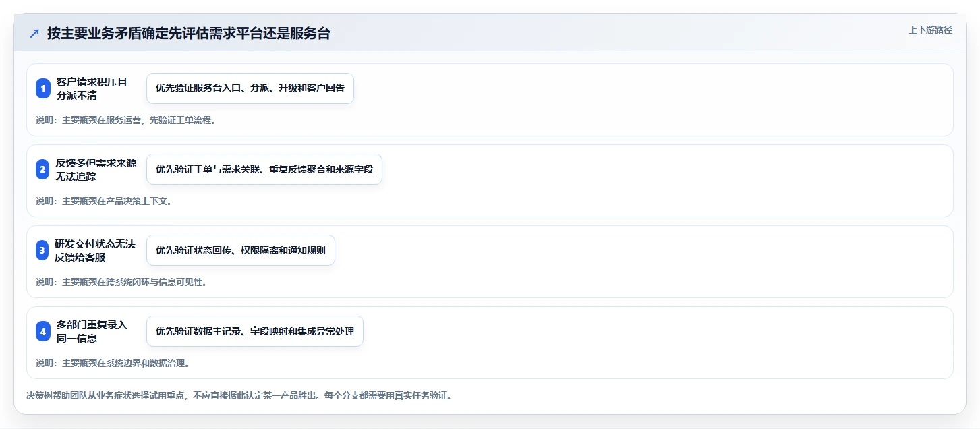Image resolution: width=980 pixels, height=429 pixels.
Task: Click the number 4 badge
Action: coord(43,331)
